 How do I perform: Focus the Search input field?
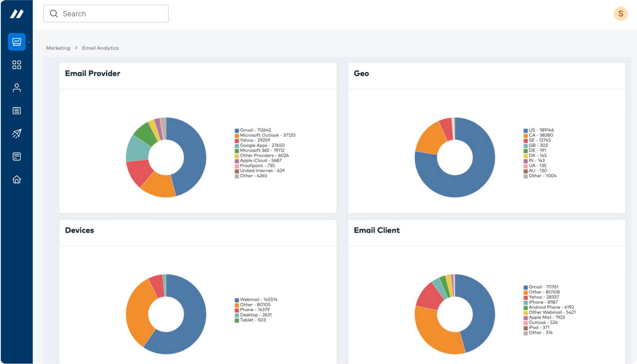(x=106, y=14)
